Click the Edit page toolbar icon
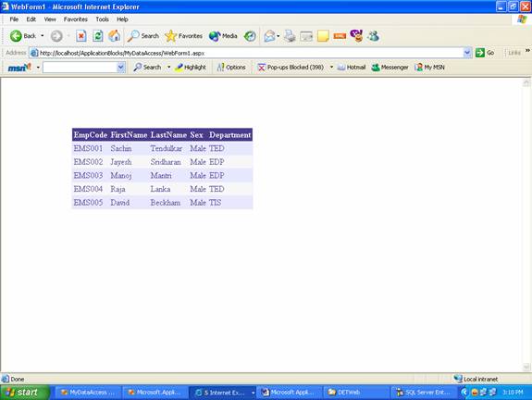The width and height of the screenshot is (532, 400). tap(306, 36)
